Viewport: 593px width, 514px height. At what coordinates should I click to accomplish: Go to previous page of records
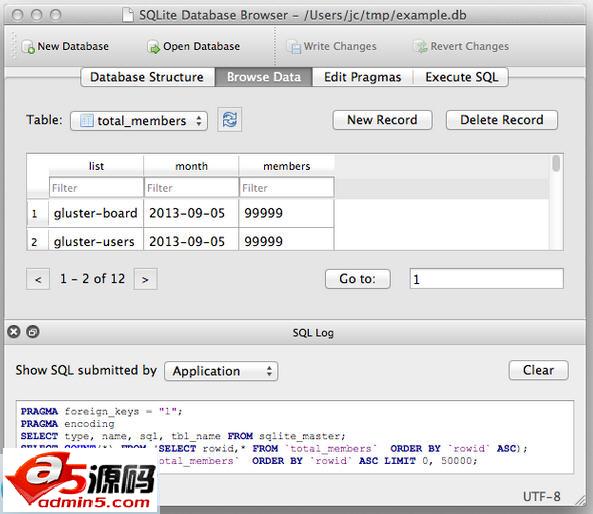click(38, 279)
